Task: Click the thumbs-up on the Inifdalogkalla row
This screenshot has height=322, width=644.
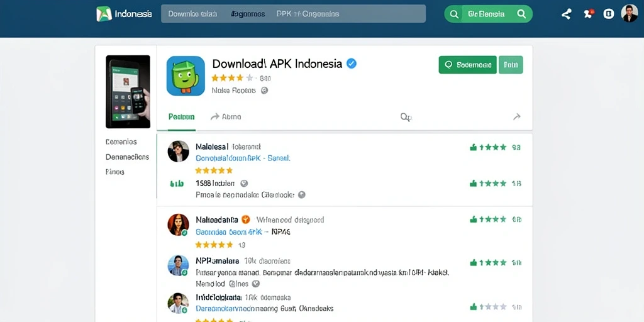Action: [x=473, y=307]
